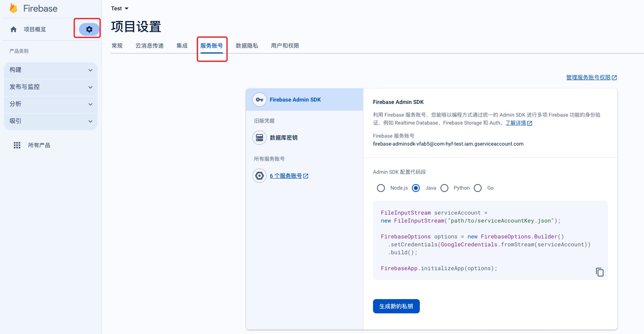Click the all products grid icon
Viewport: 644px width, 334px height.
[x=17, y=145]
